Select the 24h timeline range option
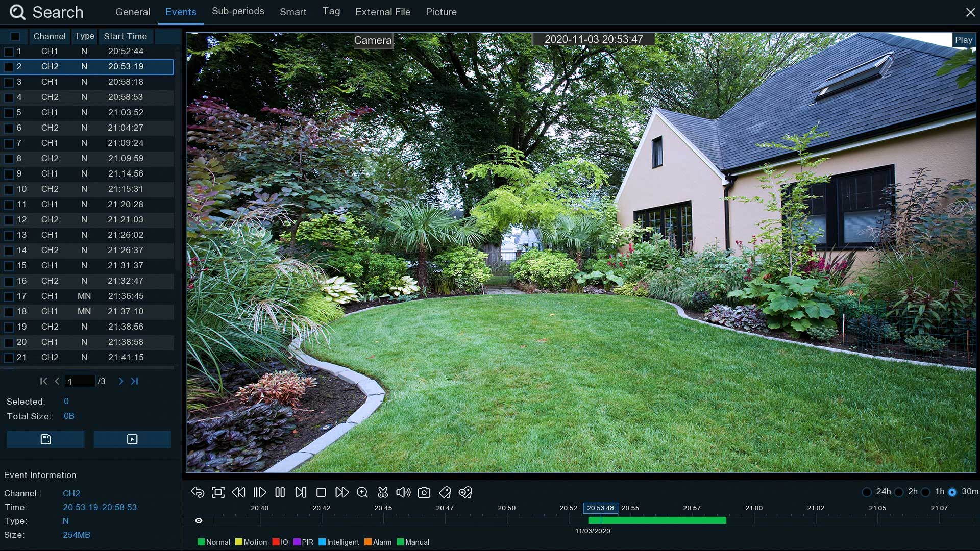The image size is (980, 551). (867, 492)
